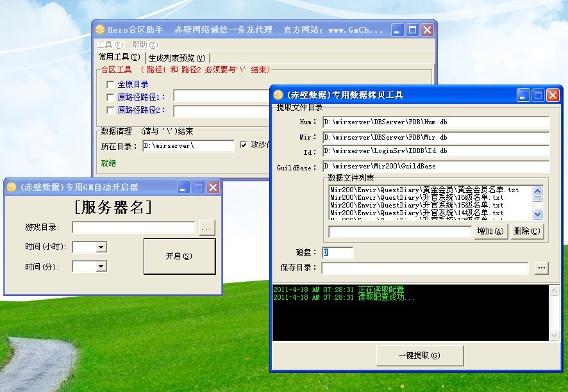This screenshot has width=568, height=392.
Task: Click the 一键提取(G) button
Action: coord(419,355)
